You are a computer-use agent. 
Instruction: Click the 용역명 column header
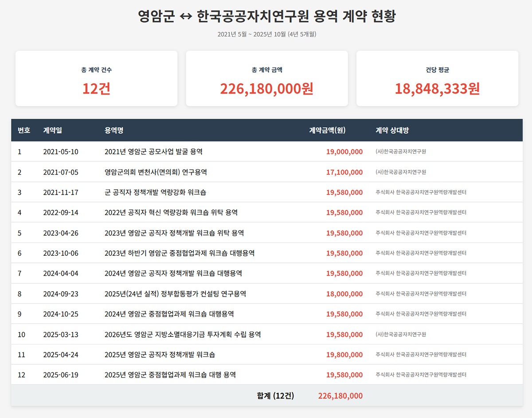pos(114,130)
